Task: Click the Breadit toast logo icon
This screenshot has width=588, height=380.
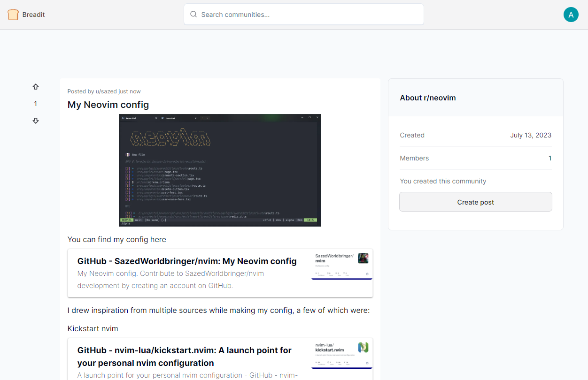Action: 13,15
